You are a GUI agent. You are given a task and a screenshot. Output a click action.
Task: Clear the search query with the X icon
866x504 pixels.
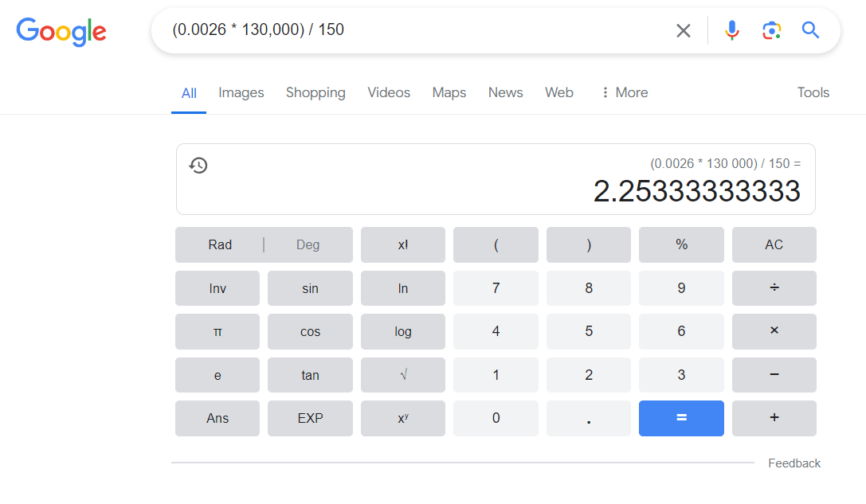click(x=684, y=30)
